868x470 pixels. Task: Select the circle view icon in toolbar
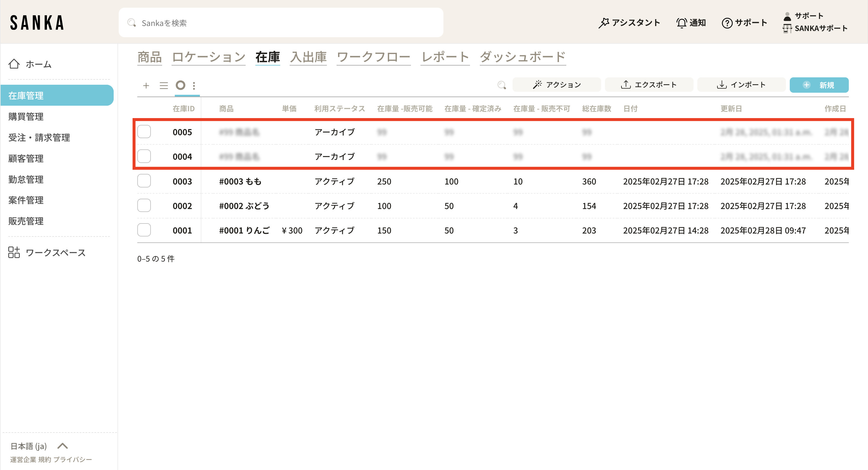181,85
